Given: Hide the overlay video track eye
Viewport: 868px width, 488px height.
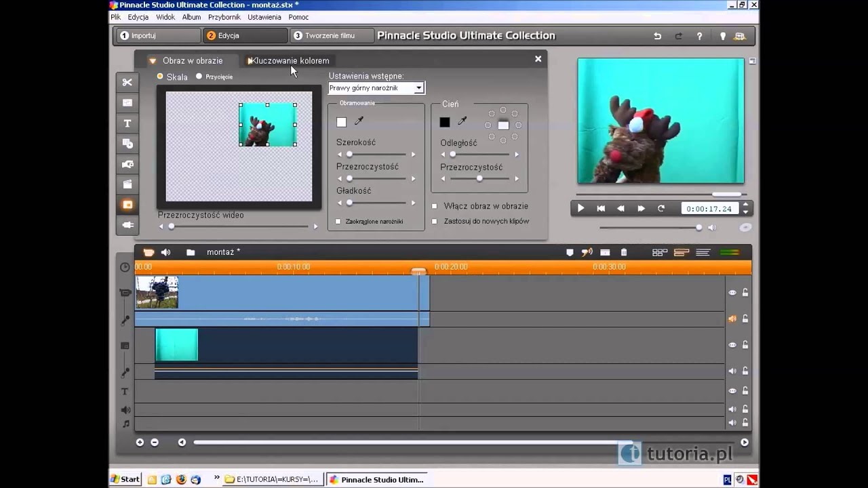Looking at the screenshot, I should (732, 345).
